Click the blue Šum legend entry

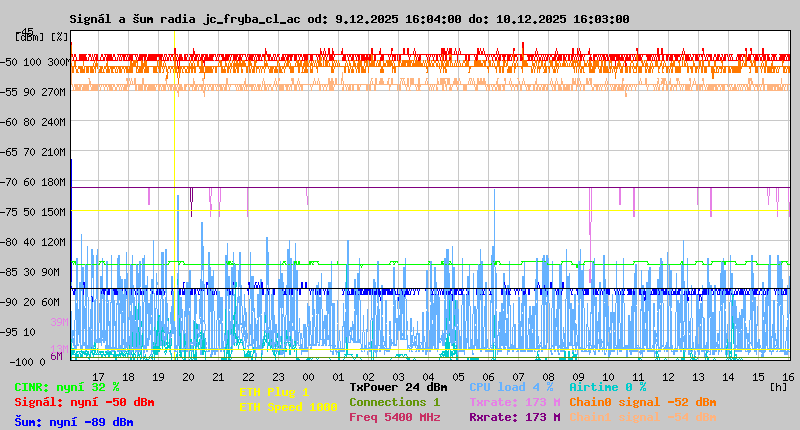coord(74,422)
